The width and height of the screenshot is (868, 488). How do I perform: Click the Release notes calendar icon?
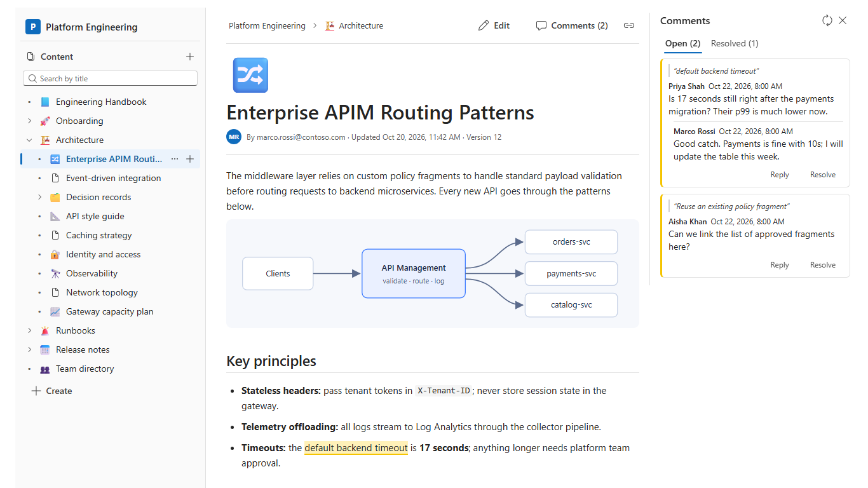pos(44,349)
